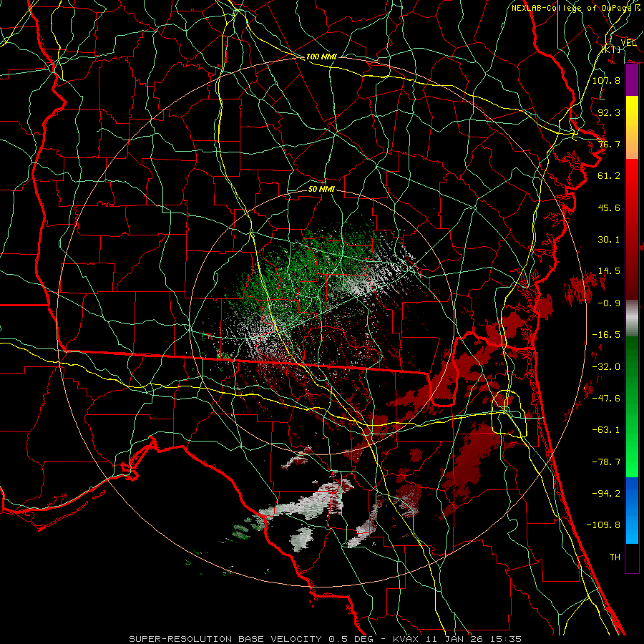Viewport: 644px width, 644px height.
Task: Click the 14.5 velocity legend value
Action: tap(609, 271)
